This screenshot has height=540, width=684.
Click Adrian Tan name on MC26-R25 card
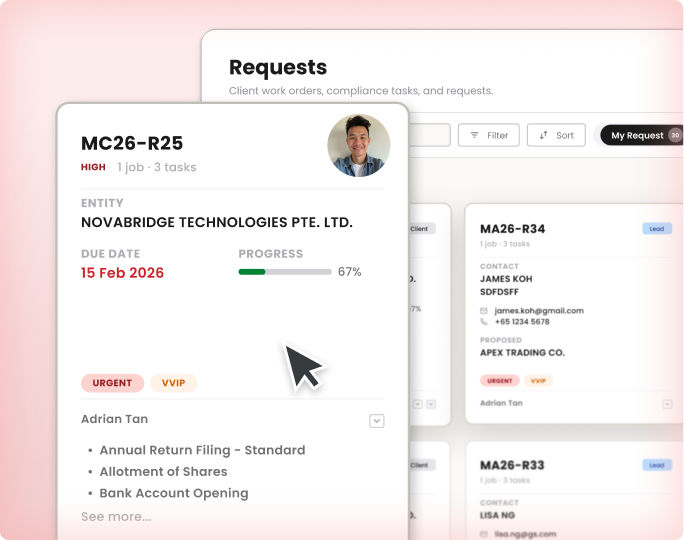pyautogui.click(x=115, y=419)
